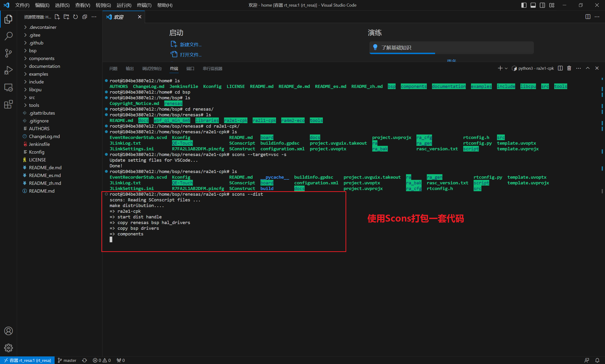Expand the tools folder
605x364 pixels.
point(60,105)
